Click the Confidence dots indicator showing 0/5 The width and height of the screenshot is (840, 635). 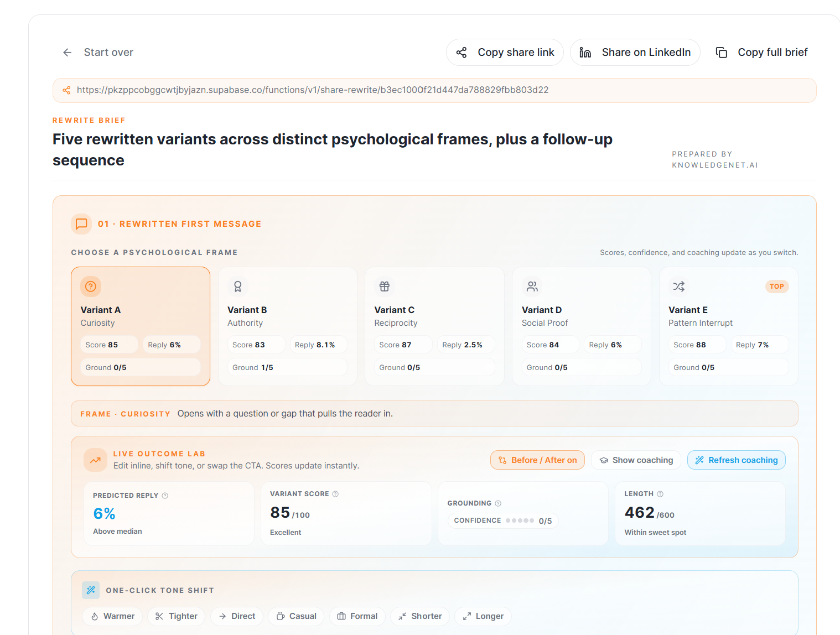503,521
